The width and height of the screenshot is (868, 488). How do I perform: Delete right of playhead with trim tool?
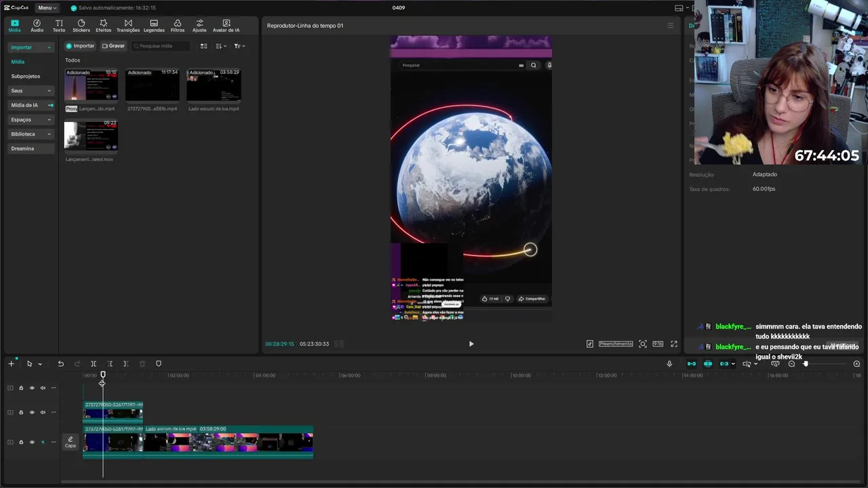coord(125,364)
